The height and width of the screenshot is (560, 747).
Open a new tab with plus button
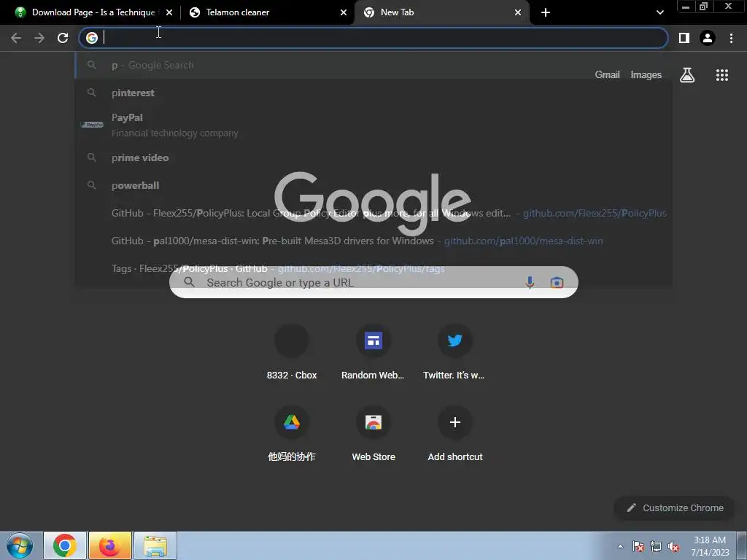(x=546, y=12)
